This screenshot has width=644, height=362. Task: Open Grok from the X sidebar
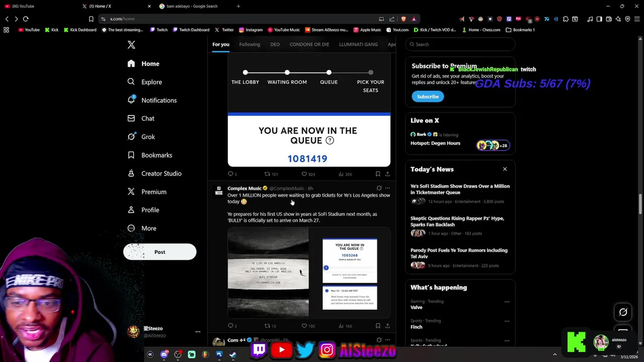(141, 137)
